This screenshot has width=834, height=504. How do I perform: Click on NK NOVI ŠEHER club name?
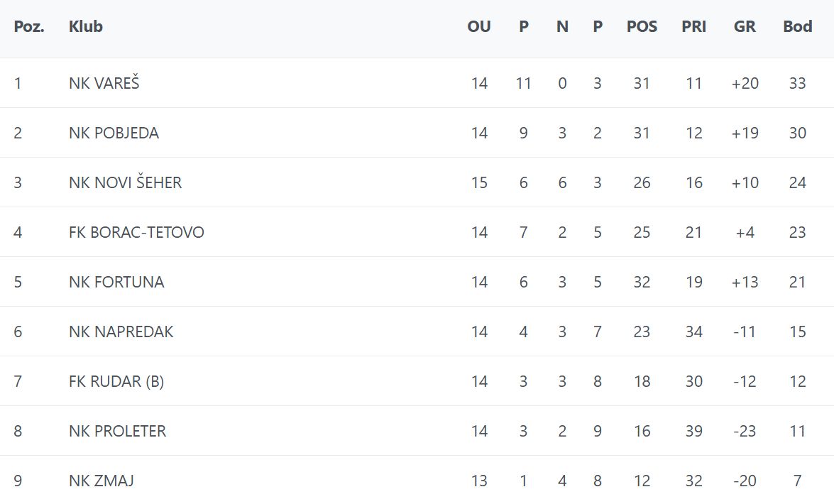coord(125,182)
